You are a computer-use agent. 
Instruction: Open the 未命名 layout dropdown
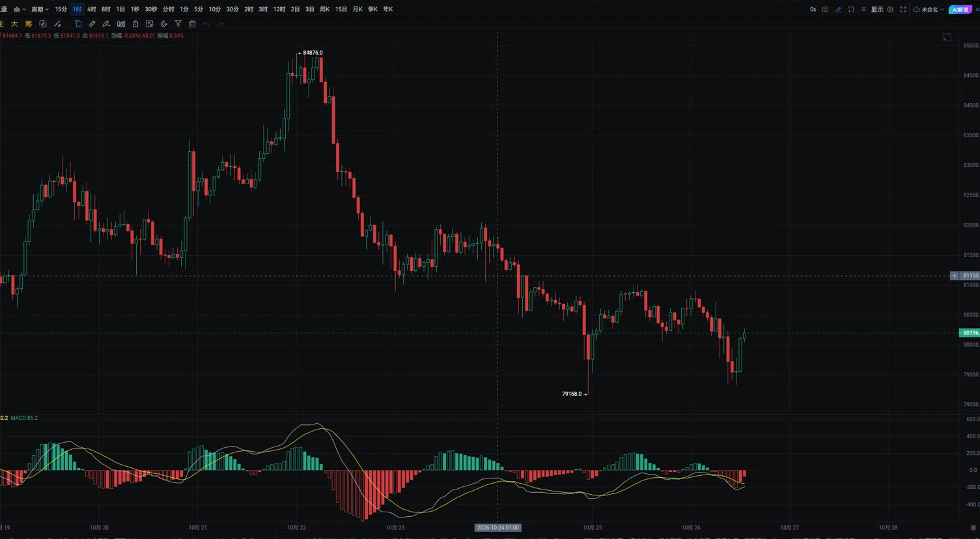tap(929, 10)
